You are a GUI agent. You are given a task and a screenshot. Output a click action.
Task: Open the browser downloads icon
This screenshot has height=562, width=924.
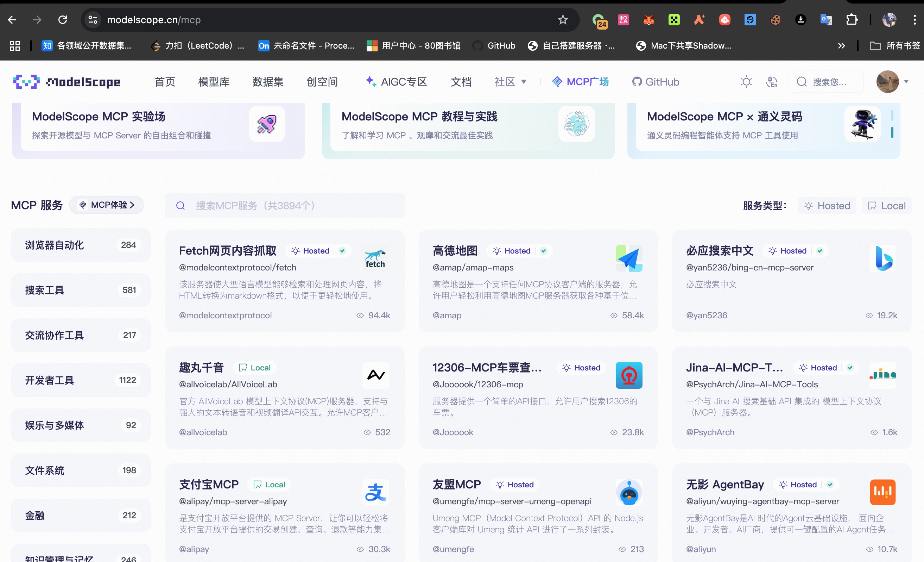(x=800, y=19)
